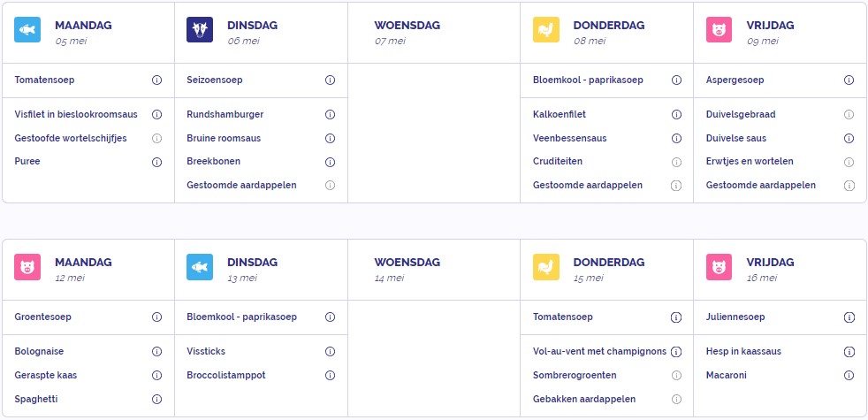Show info for Rundshamburger
The image size is (868, 420).
pyautogui.click(x=330, y=115)
